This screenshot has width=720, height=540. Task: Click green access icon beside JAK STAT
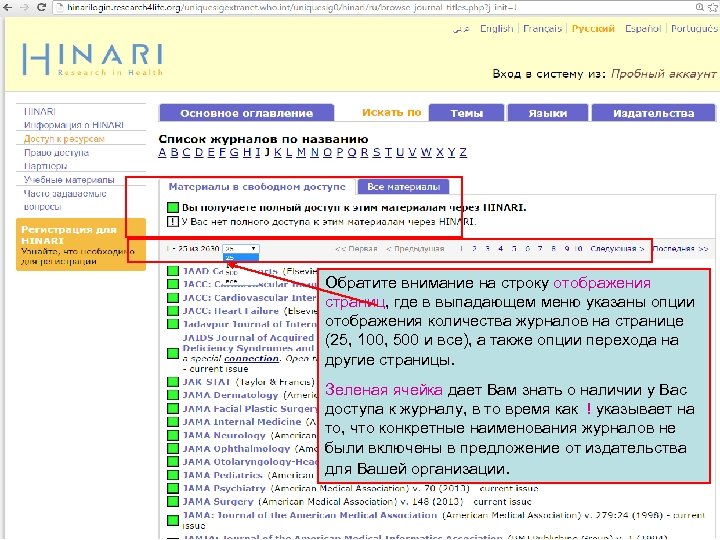click(x=173, y=382)
